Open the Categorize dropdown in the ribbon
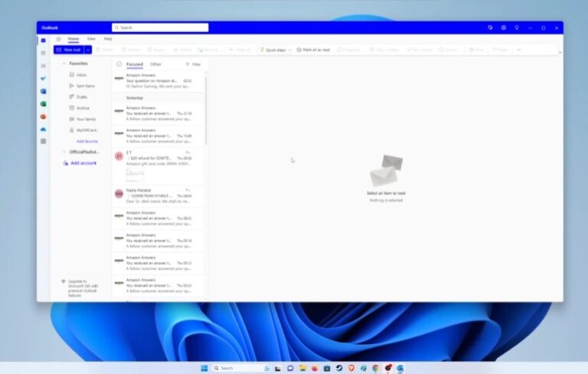Screen dimensions: 588x374 [349, 50]
